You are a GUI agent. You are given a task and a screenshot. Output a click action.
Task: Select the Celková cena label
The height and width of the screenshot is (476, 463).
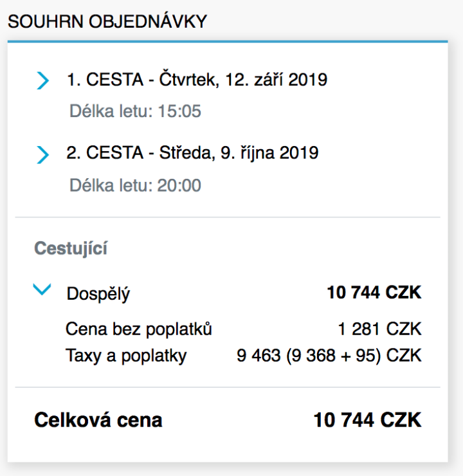click(x=98, y=421)
